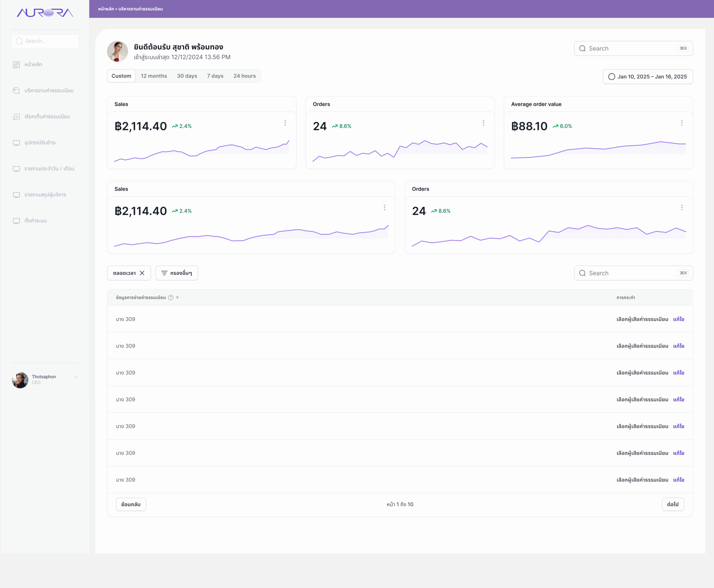The height and width of the screenshot is (588, 714).
Task: Click the บริหารงานค่าธรรมเนียม sidebar icon
Action: pos(16,91)
